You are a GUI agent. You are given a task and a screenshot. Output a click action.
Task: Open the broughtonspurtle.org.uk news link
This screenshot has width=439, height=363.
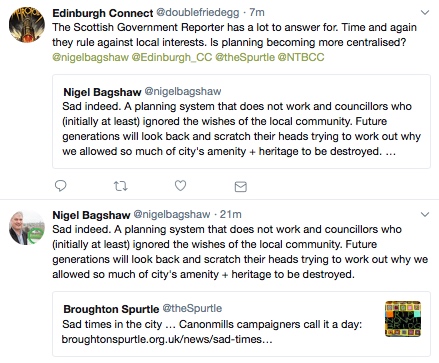[x=167, y=339]
